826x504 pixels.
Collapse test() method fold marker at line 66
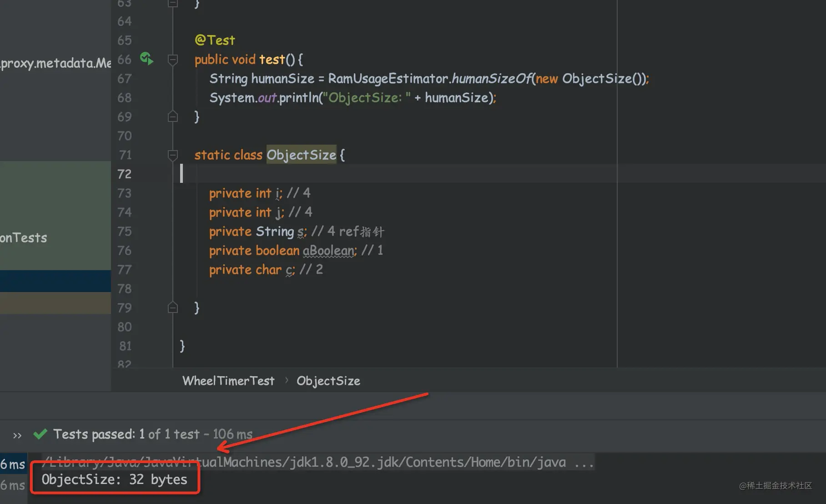tap(173, 60)
